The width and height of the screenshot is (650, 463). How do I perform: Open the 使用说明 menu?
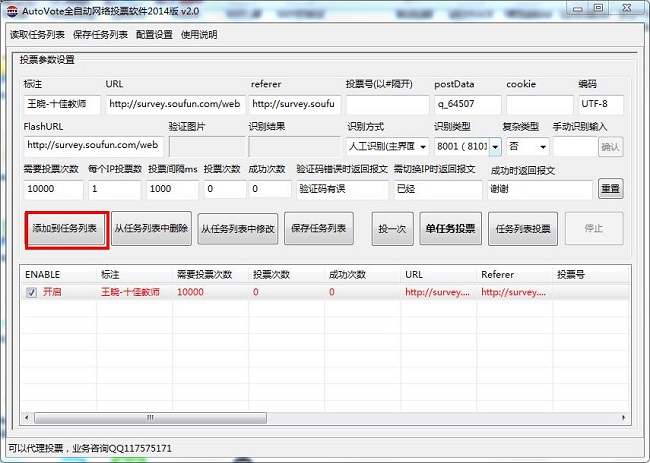click(199, 35)
